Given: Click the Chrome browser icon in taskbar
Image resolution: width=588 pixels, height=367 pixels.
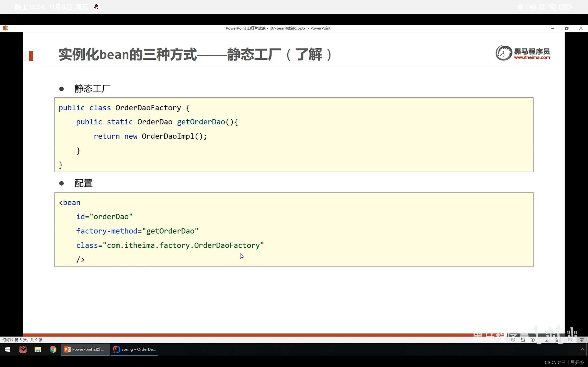Looking at the screenshot, I should [53, 349].
